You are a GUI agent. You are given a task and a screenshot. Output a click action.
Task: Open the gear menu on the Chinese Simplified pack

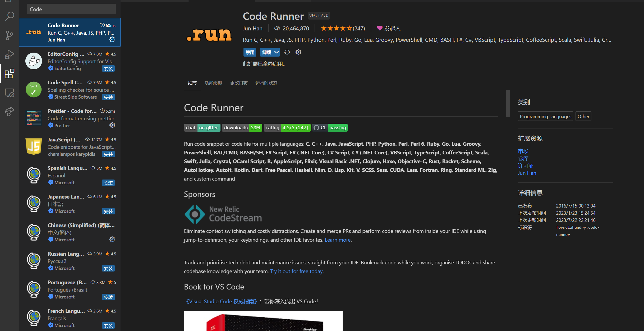click(112, 239)
